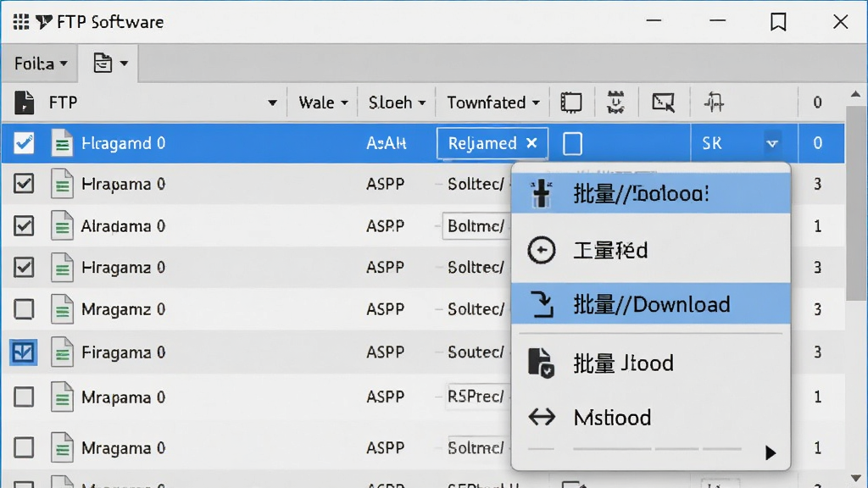Uncheck the Hcagamd 0 row checkbox
Screen dimensions: 868x488
(x=24, y=143)
